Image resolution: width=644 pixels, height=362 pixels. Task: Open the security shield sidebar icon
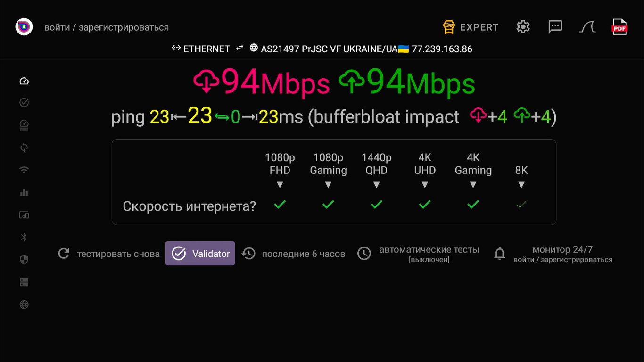[x=24, y=260]
